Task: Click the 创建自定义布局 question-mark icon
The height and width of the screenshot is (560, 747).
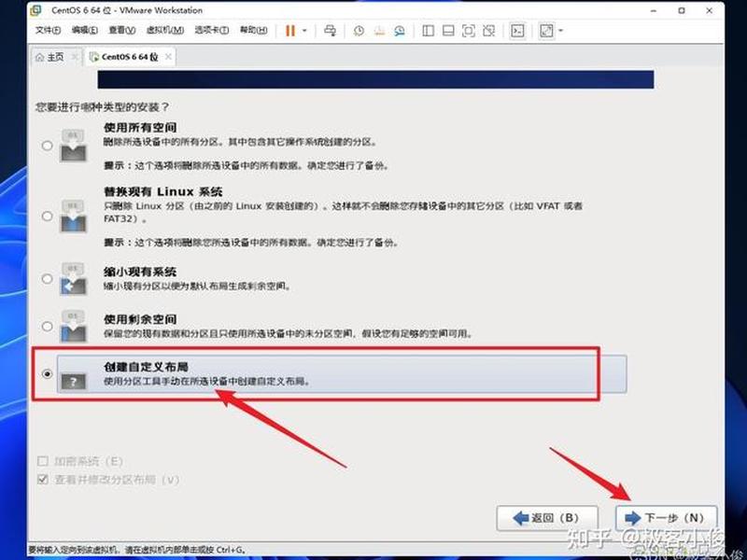Action: tap(73, 381)
